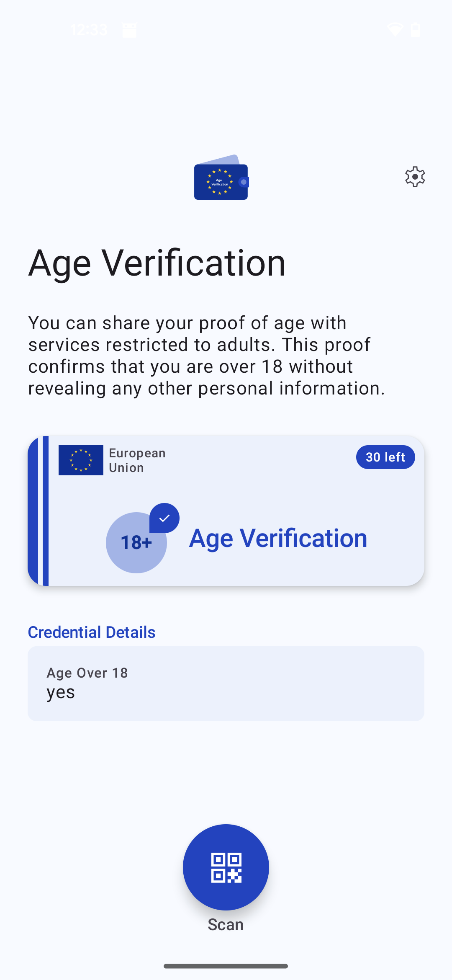Tap the home gesture bar

pyautogui.click(x=226, y=966)
